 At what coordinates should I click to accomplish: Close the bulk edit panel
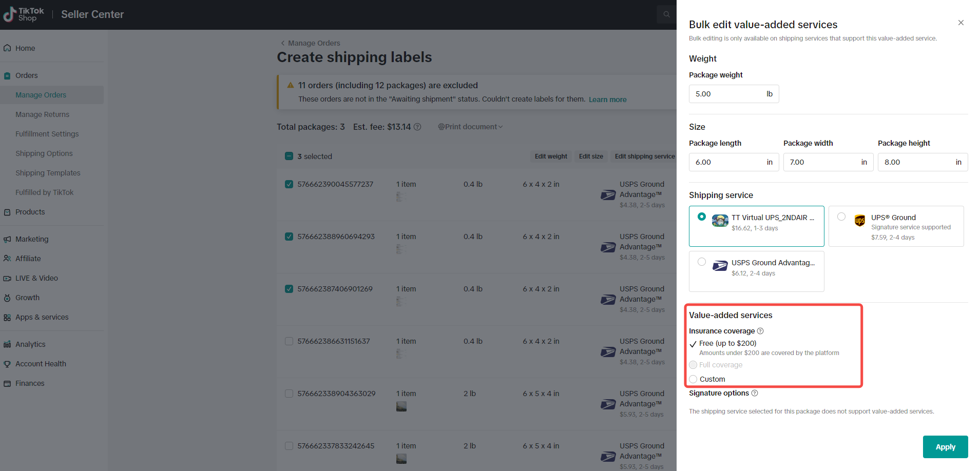point(960,23)
